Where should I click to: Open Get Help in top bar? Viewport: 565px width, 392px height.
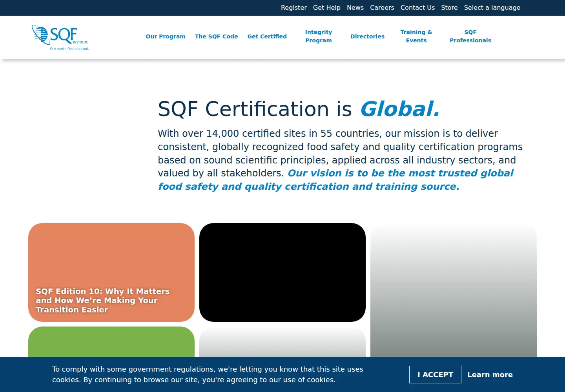point(326,7)
